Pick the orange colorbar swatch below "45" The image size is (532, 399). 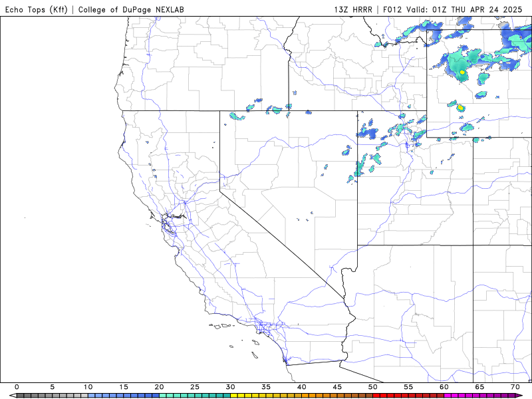point(337,396)
